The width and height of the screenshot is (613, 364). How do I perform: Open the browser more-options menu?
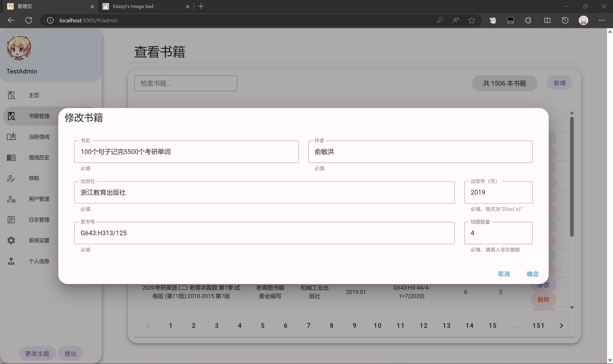point(602,20)
